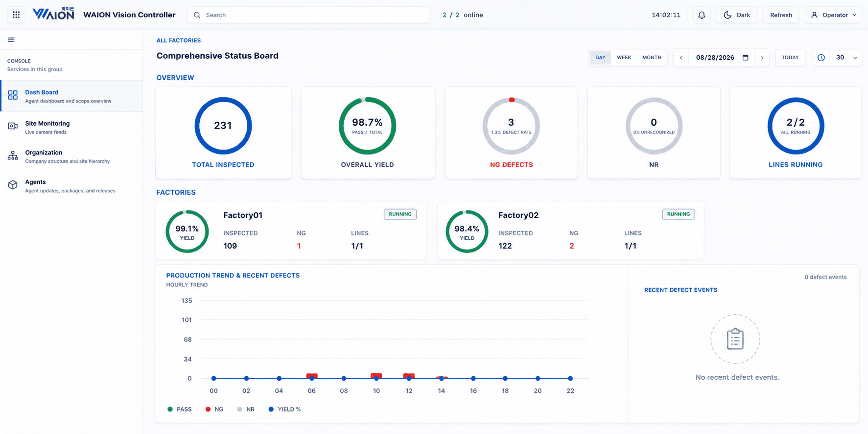This screenshot has height=434, width=868.
Task: Click the Search input field
Action: pos(308,15)
